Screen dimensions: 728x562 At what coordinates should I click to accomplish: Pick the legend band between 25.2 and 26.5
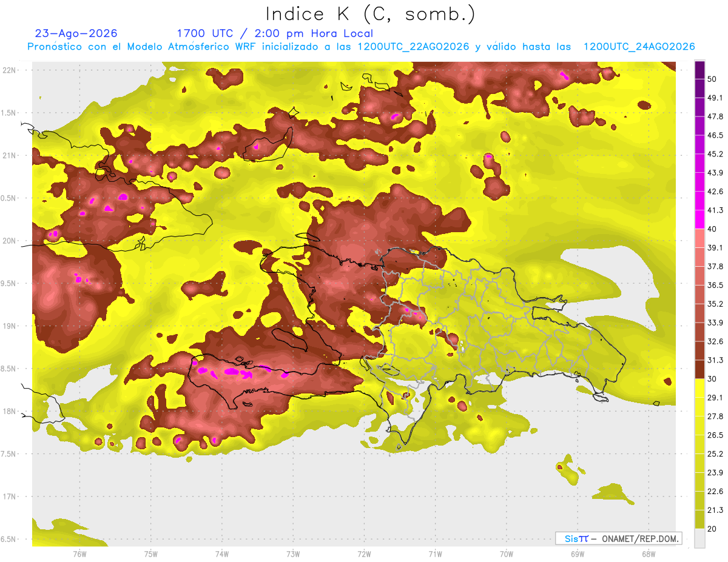coord(699,444)
